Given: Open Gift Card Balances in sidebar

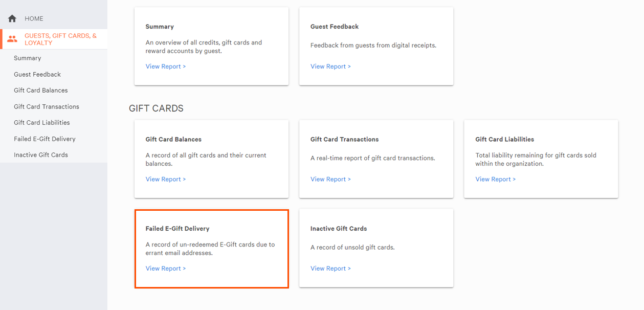Looking at the screenshot, I should 41,91.
